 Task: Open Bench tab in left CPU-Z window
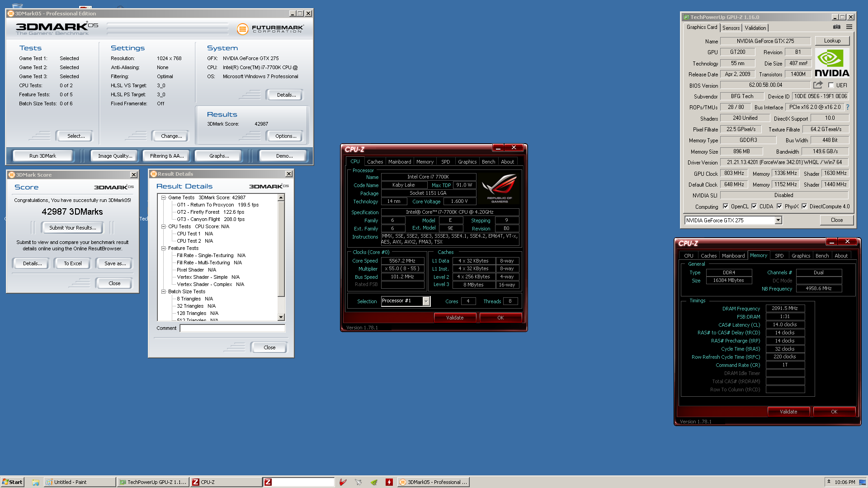(x=488, y=162)
